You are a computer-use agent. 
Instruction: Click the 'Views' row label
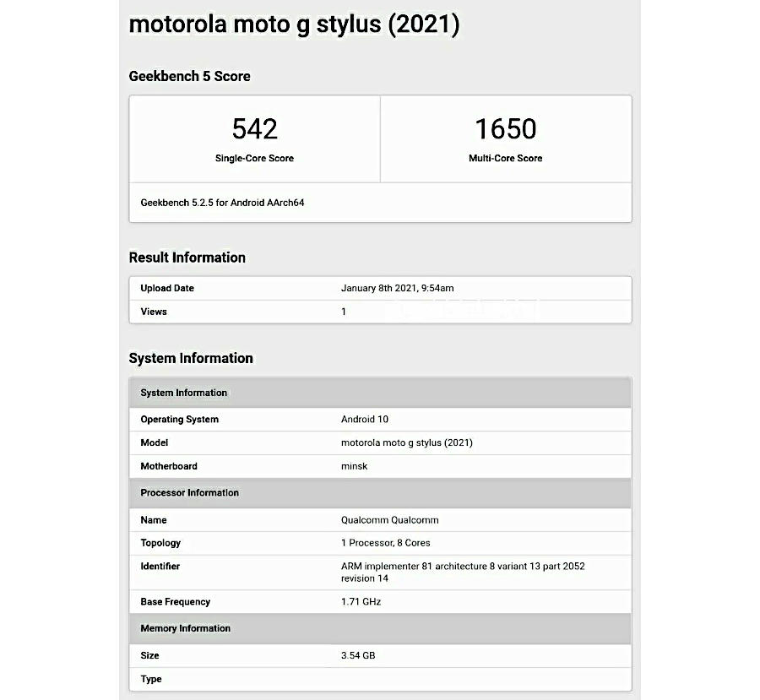point(154,312)
